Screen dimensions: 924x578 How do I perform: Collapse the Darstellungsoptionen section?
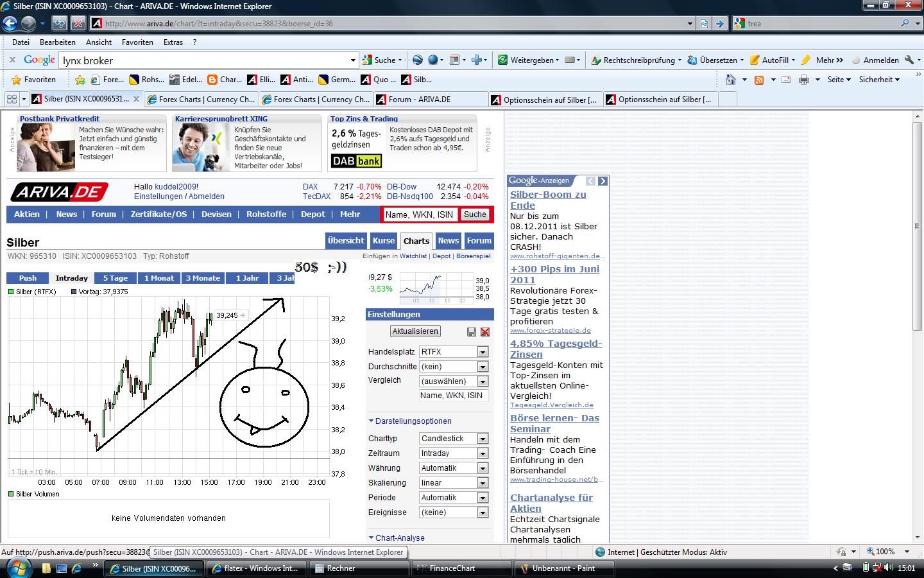tap(410, 421)
